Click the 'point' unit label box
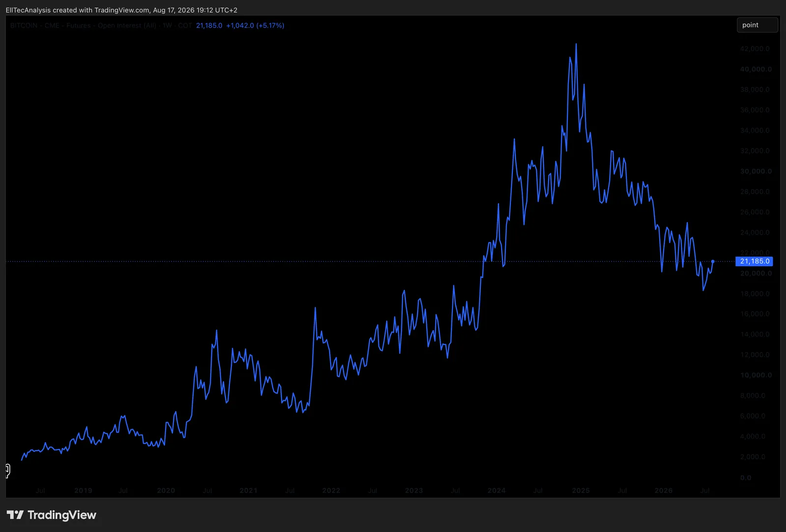 tap(757, 25)
